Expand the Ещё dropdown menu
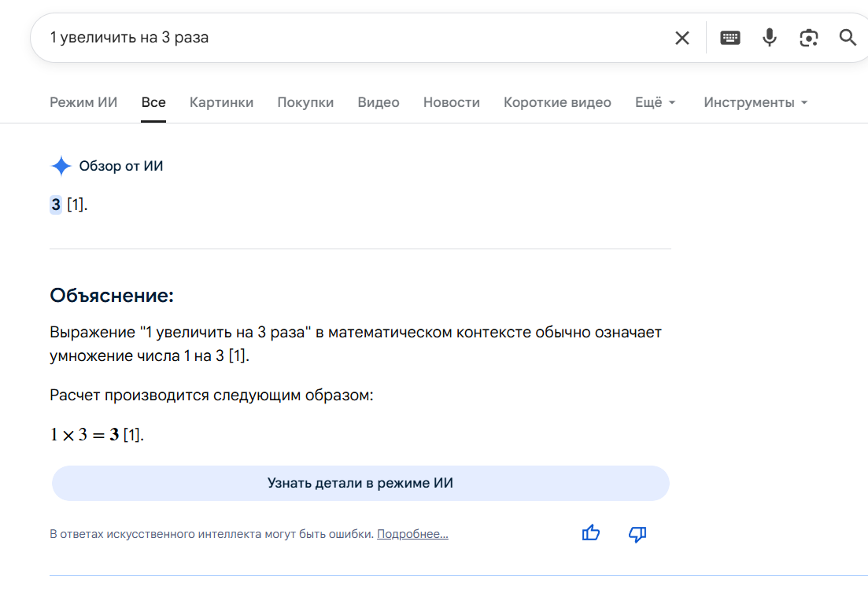Screen dimensions: 868x604 click(655, 102)
